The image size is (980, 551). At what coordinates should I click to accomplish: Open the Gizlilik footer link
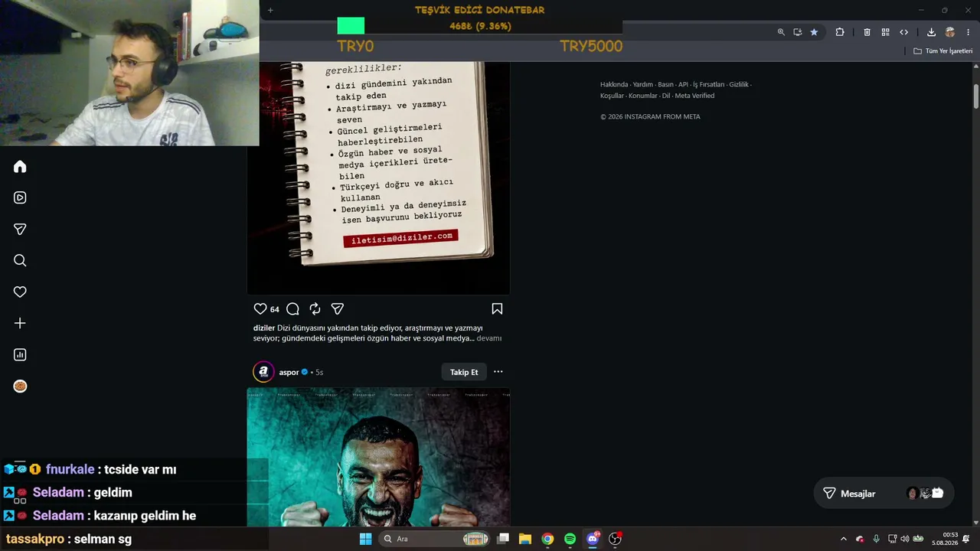pyautogui.click(x=739, y=85)
